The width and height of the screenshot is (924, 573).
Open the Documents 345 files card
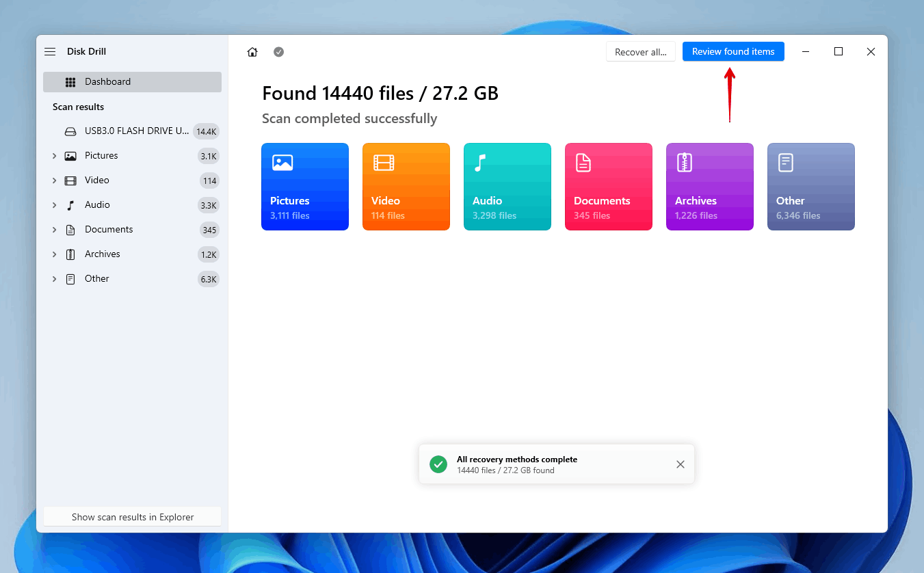(609, 187)
